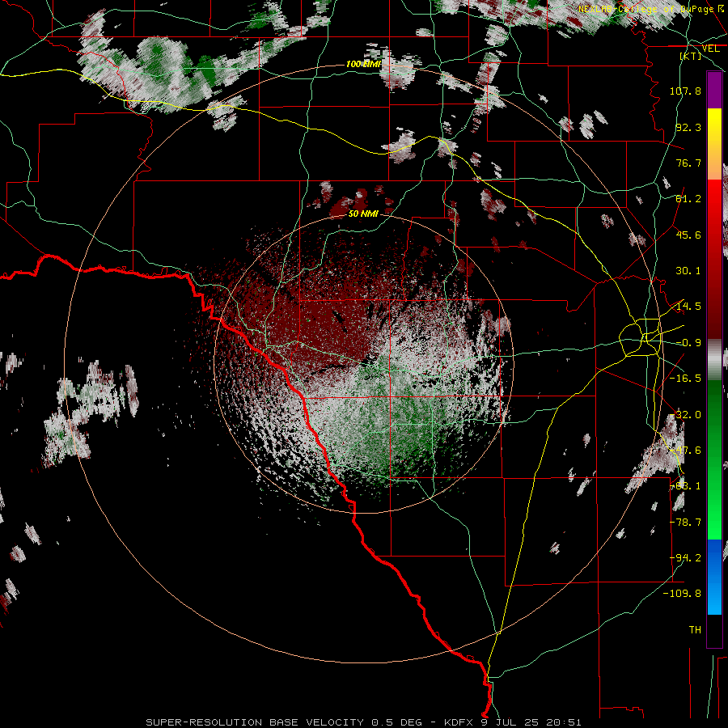Click the 14.5 velocity scale value

tap(688, 307)
